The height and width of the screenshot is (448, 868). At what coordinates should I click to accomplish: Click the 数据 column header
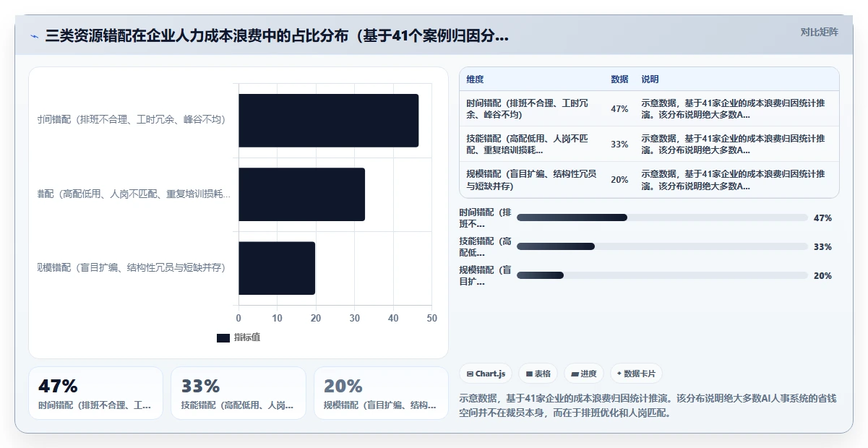(619, 79)
